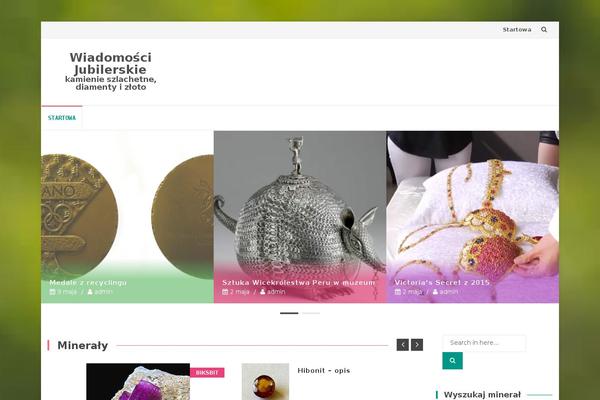This screenshot has width=600, height=400.
Task: Click the teal search submit button
Action: tap(452, 361)
